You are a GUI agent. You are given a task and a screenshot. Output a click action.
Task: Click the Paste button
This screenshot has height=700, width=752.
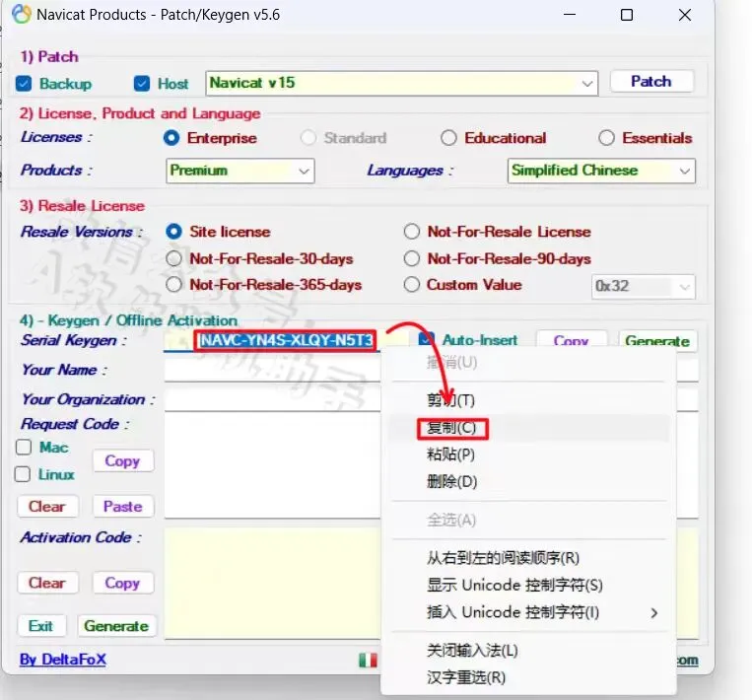(123, 507)
